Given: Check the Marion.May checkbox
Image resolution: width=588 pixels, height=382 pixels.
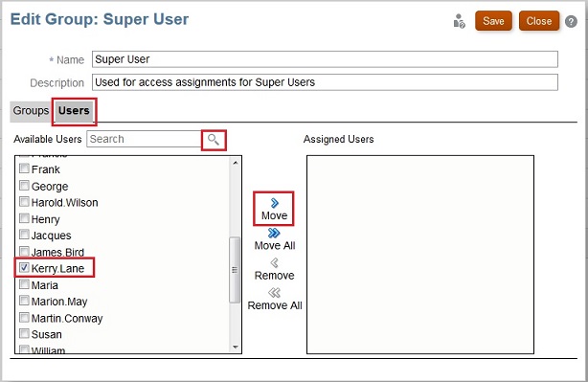Looking at the screenshot, I should [x=24, y=301].
